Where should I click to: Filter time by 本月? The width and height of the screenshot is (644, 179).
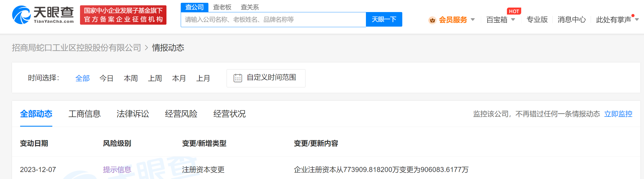179,78
